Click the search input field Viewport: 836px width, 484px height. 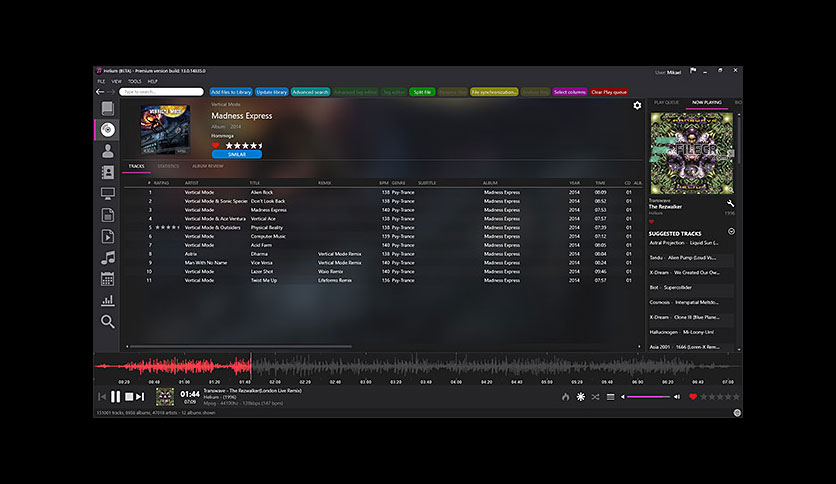162,92
